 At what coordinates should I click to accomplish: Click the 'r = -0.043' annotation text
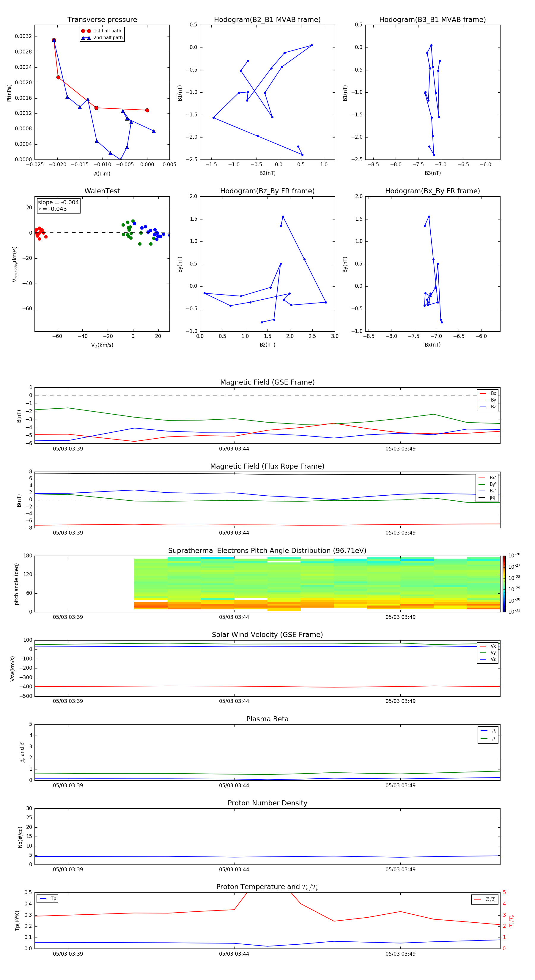(53, 209)
